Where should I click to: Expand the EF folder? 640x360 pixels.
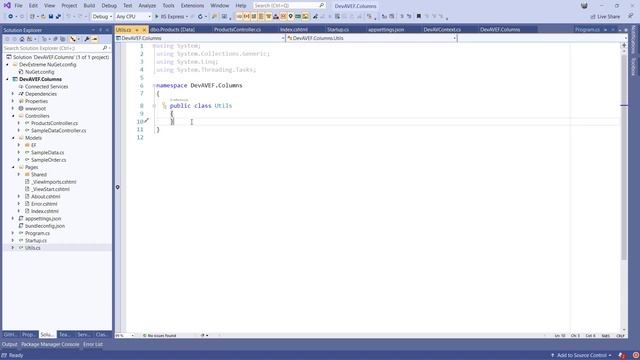tap(19, 145)
